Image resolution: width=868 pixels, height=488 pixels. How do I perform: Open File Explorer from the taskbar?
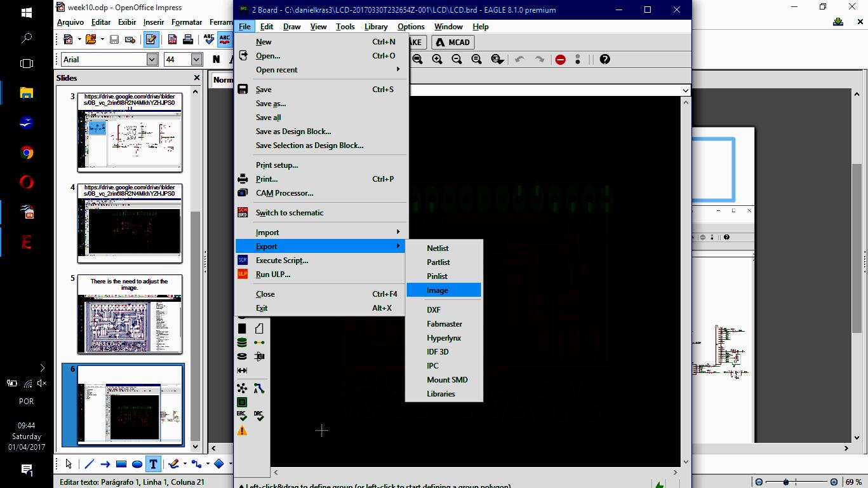pyautogui.click(x=27, y=93)
